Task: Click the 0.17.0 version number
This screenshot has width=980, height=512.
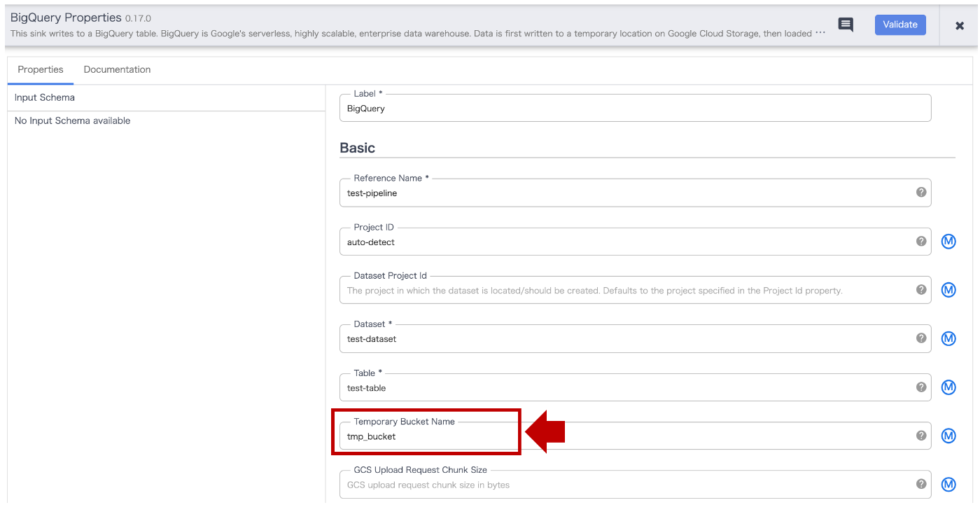Action: point(139,18)
